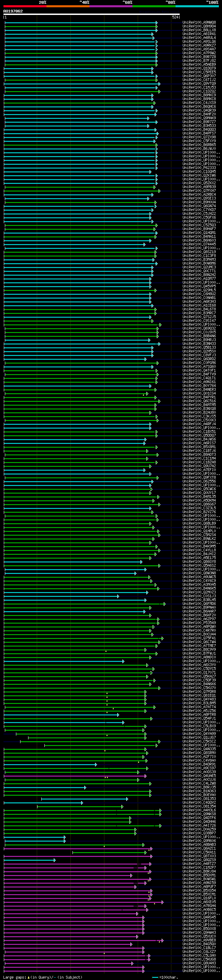The width and height of the screenshot is (222, 980).
Task: Select the UniRef100_O62556 label
Action: coord(199,481)
